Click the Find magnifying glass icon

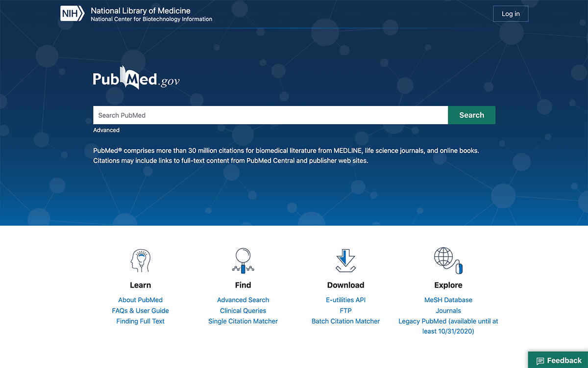243,261
